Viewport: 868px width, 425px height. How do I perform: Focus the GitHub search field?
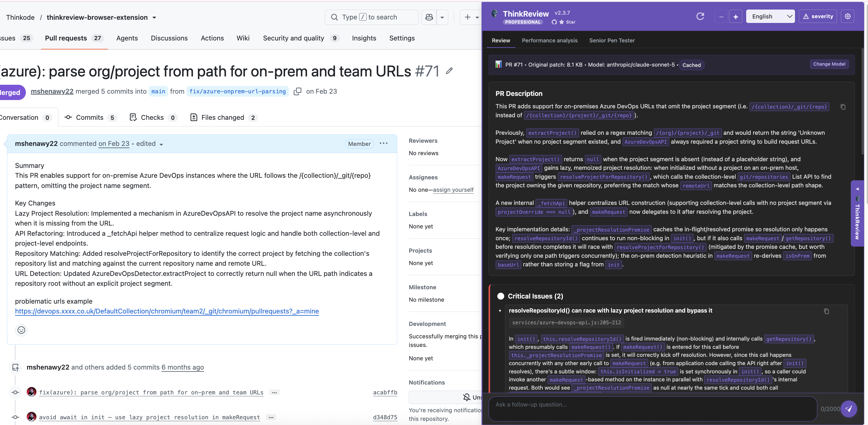coord(371,17)
